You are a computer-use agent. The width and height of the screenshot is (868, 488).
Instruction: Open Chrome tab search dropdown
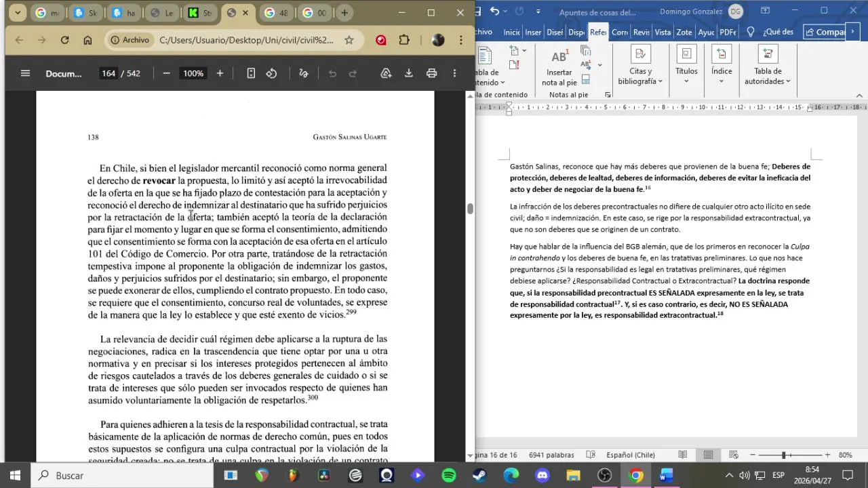[18, 13]
